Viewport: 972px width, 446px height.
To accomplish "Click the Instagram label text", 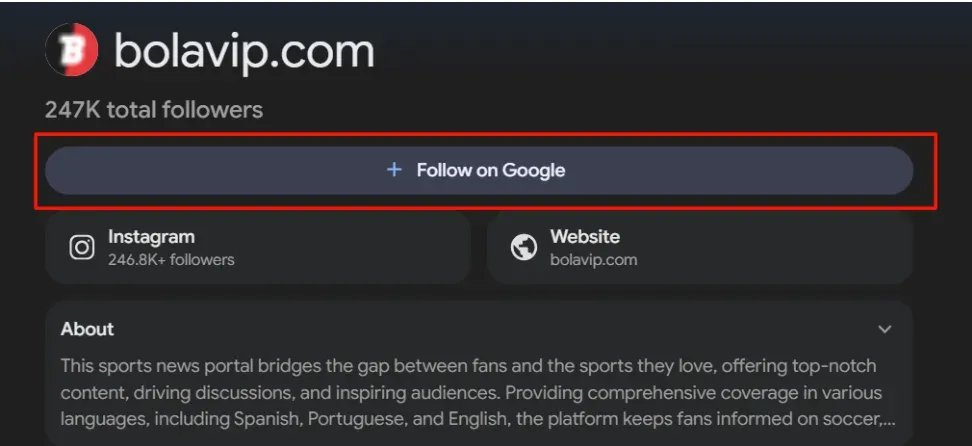I will [151, 237].
